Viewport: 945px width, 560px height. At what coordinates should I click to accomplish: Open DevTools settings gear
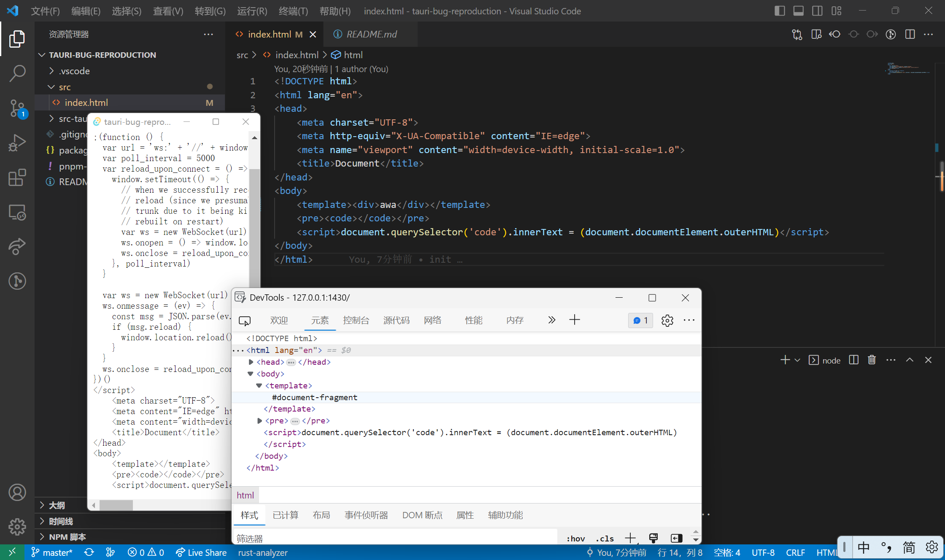[667, 320]
